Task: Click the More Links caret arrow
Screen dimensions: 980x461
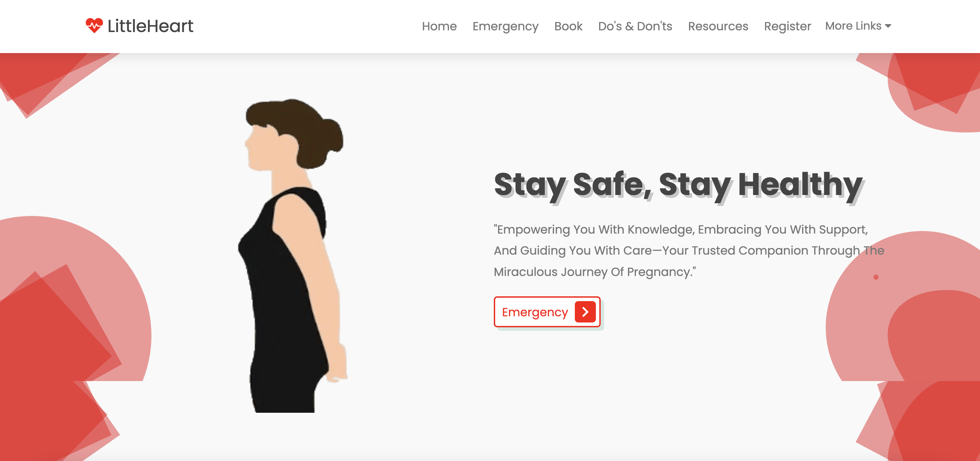Action: click(x=888, y=26)
